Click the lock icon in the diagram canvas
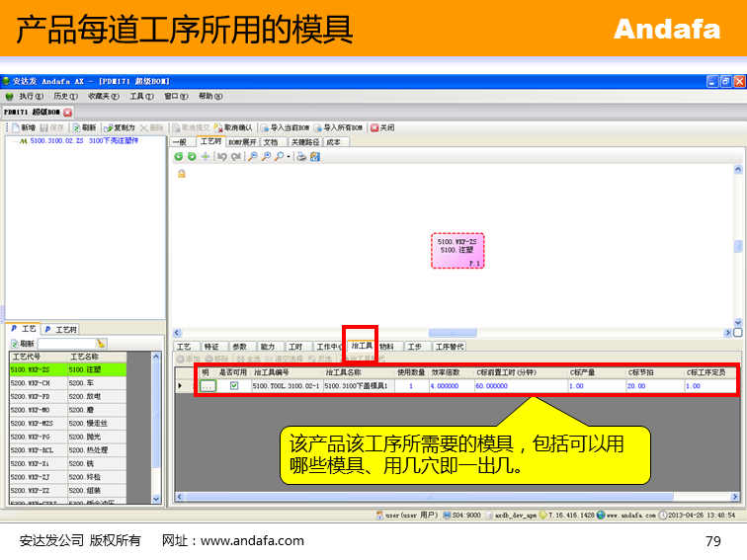Screen dimensions: 747x560 pos(181,174)
